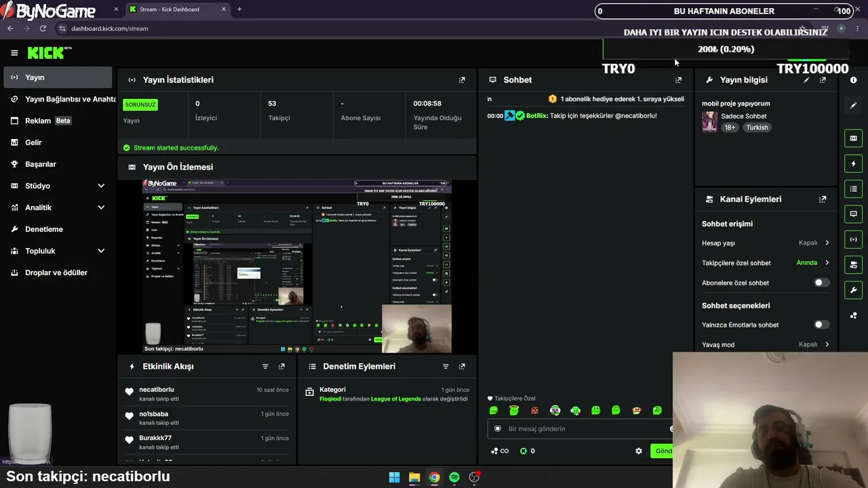The height and width of the screenshot is (488, 868).
Task: Open Başarılar in the sidebar
Action: click(x=58, y=164)
